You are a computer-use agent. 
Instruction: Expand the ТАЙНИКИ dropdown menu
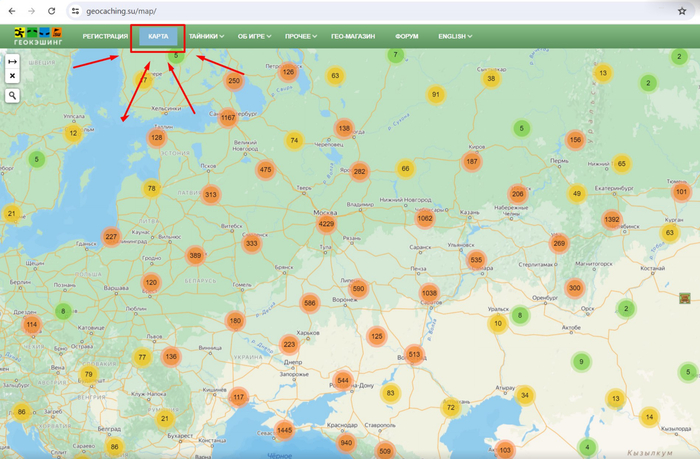205,36
